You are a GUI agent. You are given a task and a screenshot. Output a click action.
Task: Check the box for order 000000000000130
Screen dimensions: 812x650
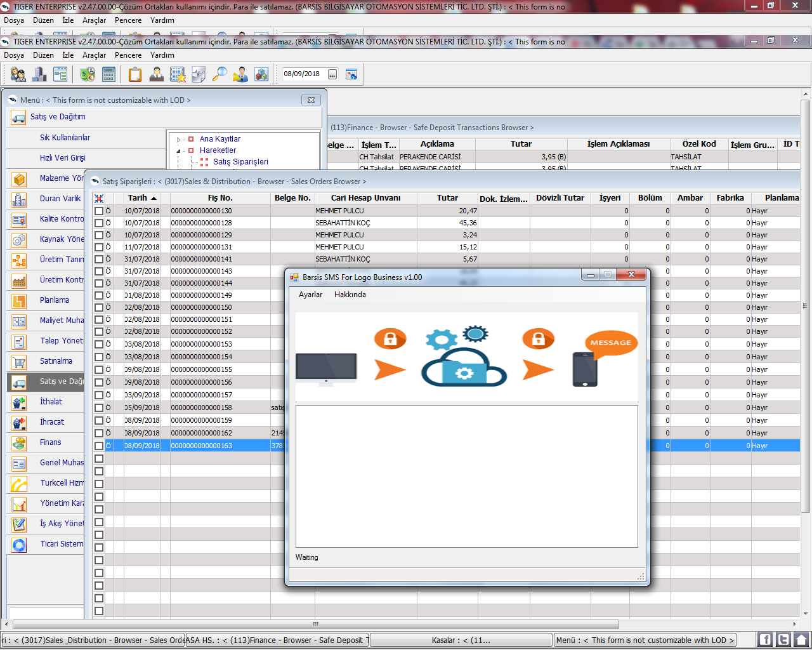pos(99,211)
